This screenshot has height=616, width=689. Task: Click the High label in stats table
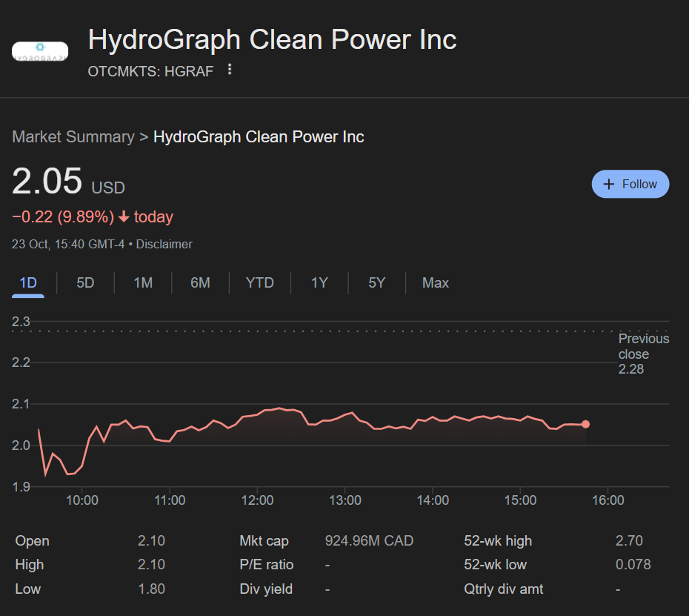pos(30,565)
